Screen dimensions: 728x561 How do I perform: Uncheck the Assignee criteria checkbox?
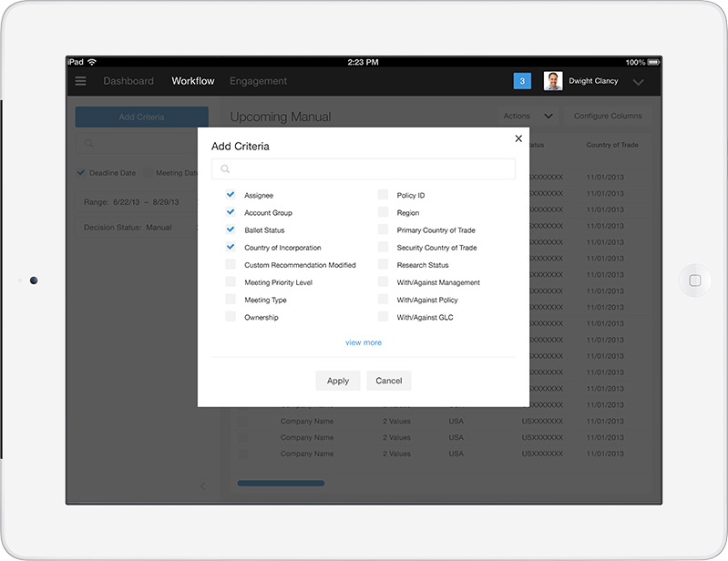point(231,195)
